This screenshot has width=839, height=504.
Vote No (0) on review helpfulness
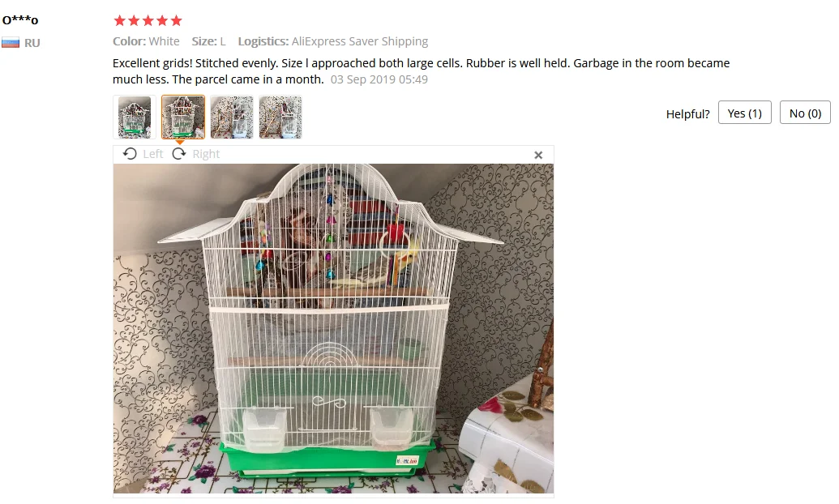click(x=805, y=113)
